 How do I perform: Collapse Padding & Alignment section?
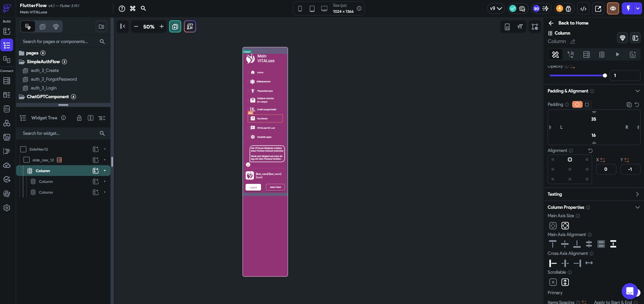[x=637, y=91]
